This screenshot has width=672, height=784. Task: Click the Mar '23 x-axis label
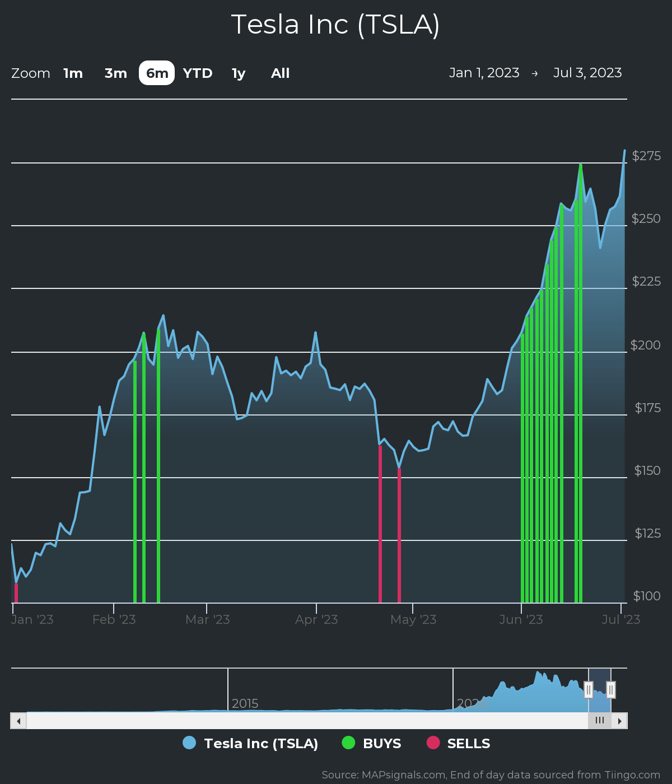pyautogui.click(x=208, y=619)
